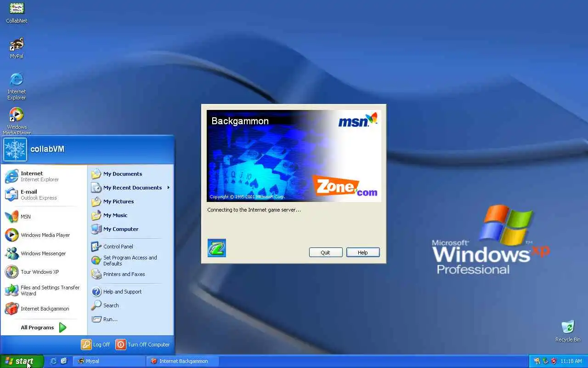Open Windows Media Player in Start menu

pos(44,235)
